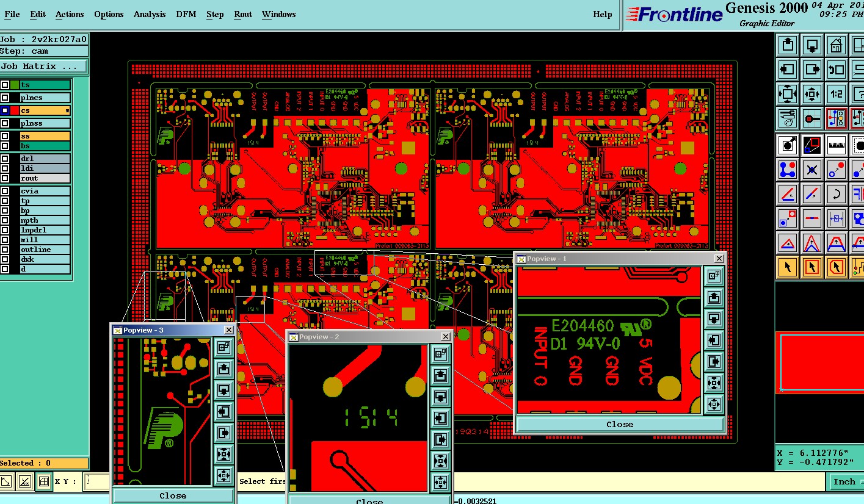The width and height of the screenshot is (864, 504).
Task: Click the pan down icon in main toolbar
Action: (812, 45)
